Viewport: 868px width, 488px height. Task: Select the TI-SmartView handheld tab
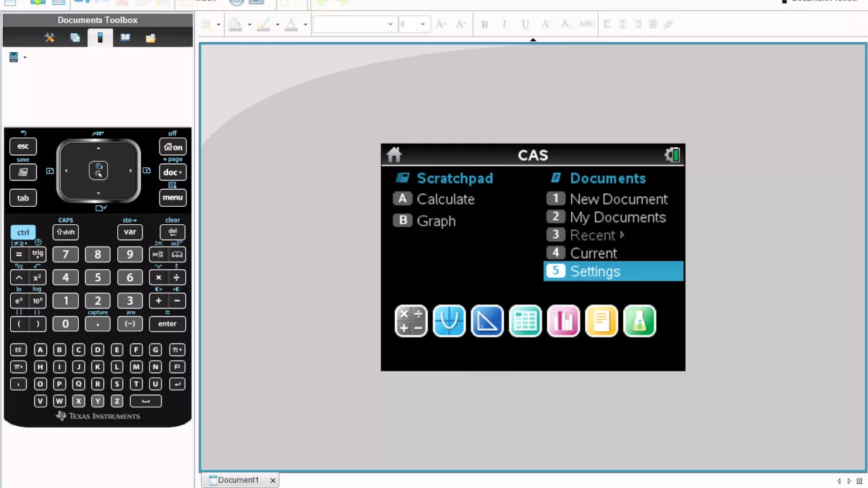pyautogui.click(x=100, y=38)
